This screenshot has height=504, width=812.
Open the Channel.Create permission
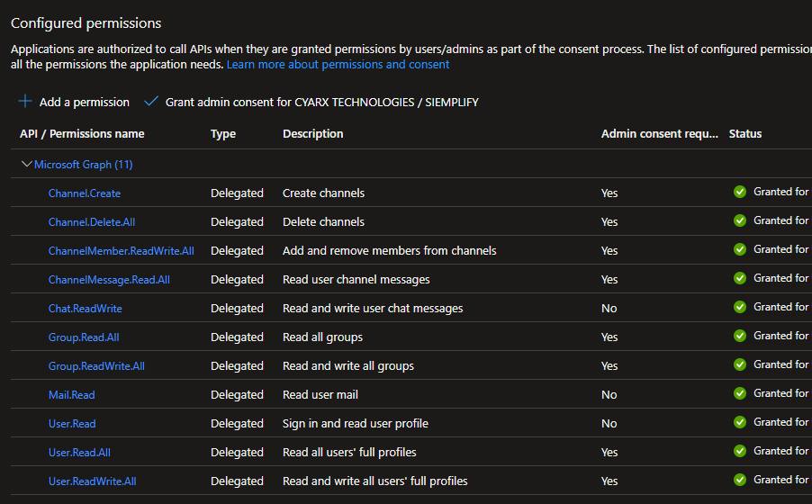[85, 193]
